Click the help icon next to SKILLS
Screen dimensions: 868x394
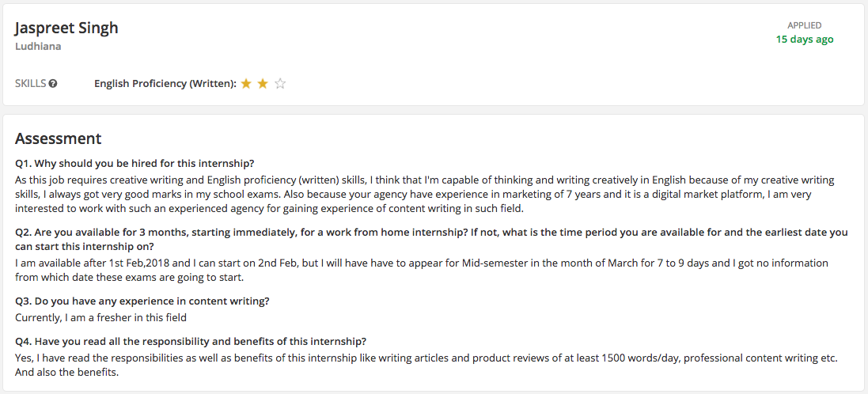point(53,84)
